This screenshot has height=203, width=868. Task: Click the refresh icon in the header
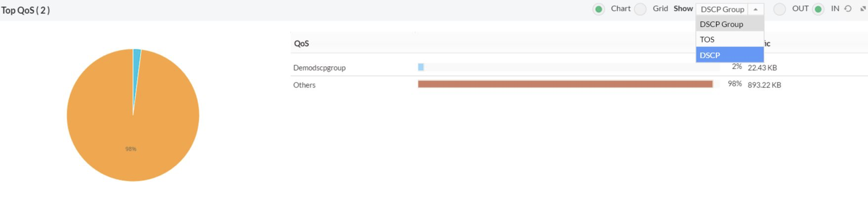tap(848, 9)
